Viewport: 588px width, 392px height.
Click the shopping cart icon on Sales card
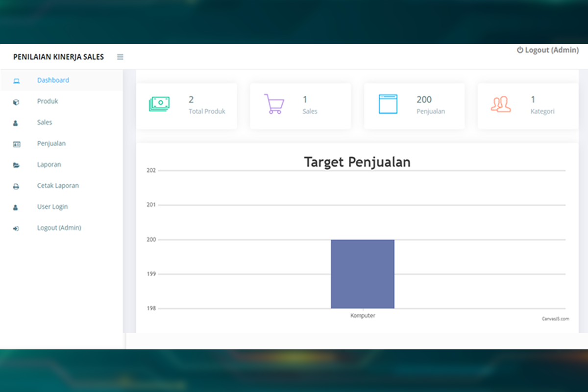coord(273,104)
